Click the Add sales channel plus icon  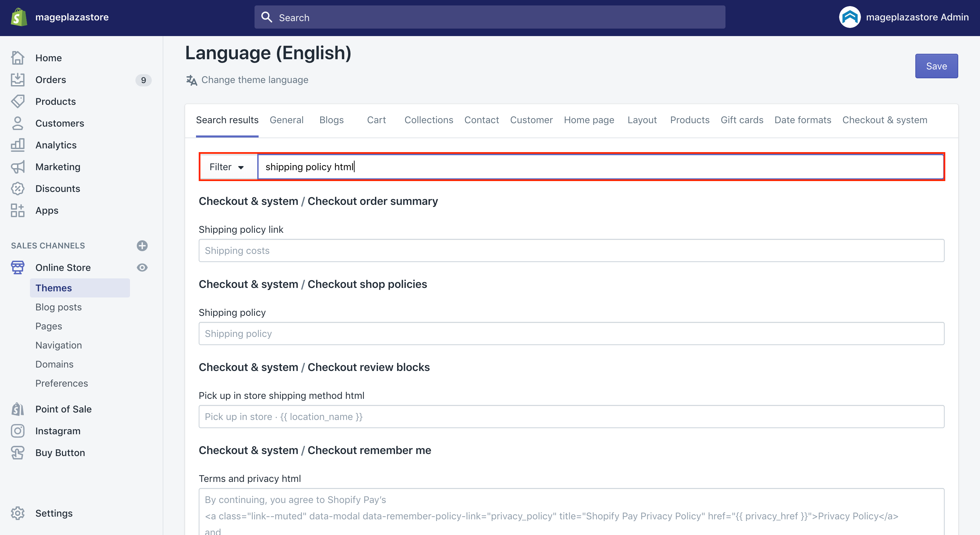143,245
